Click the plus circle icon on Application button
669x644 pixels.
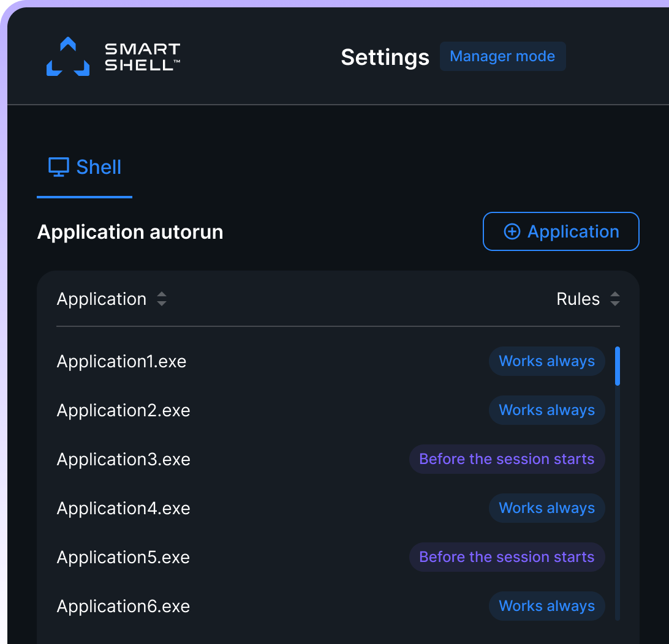tap(512, 231)
